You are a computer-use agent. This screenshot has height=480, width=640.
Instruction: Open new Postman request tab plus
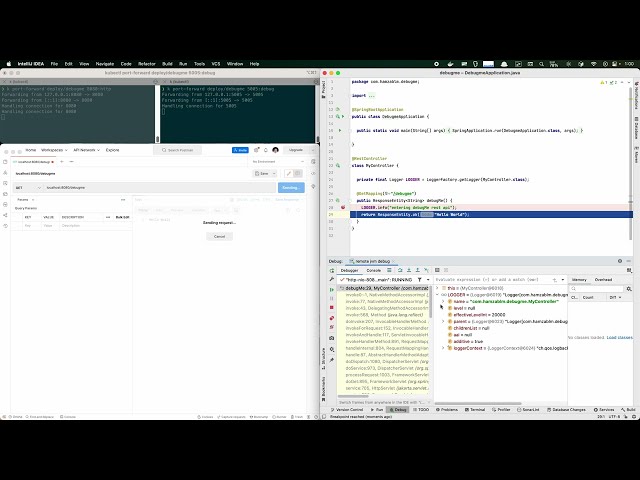[62, 162]
